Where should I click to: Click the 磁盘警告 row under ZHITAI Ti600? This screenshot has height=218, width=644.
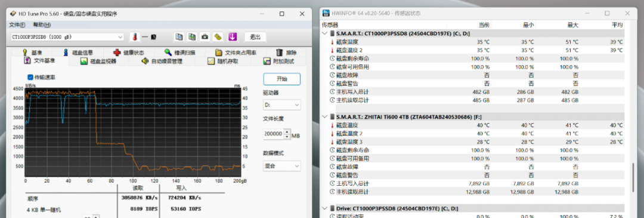473,175
